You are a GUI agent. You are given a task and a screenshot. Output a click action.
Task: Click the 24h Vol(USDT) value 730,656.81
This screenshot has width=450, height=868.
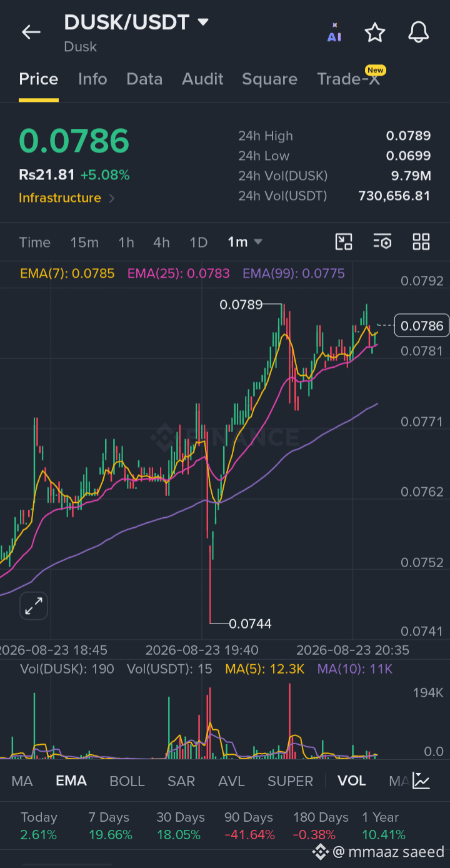(394, 196)
